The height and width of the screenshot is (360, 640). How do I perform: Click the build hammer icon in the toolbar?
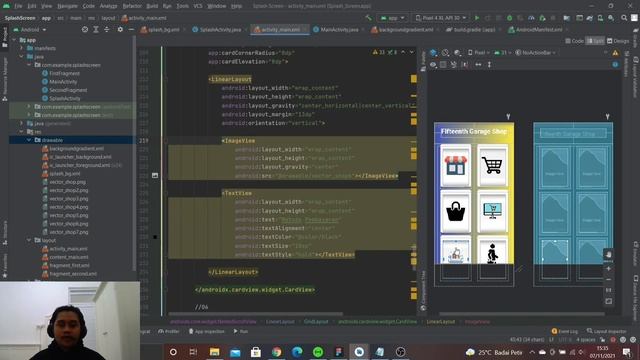369,18
